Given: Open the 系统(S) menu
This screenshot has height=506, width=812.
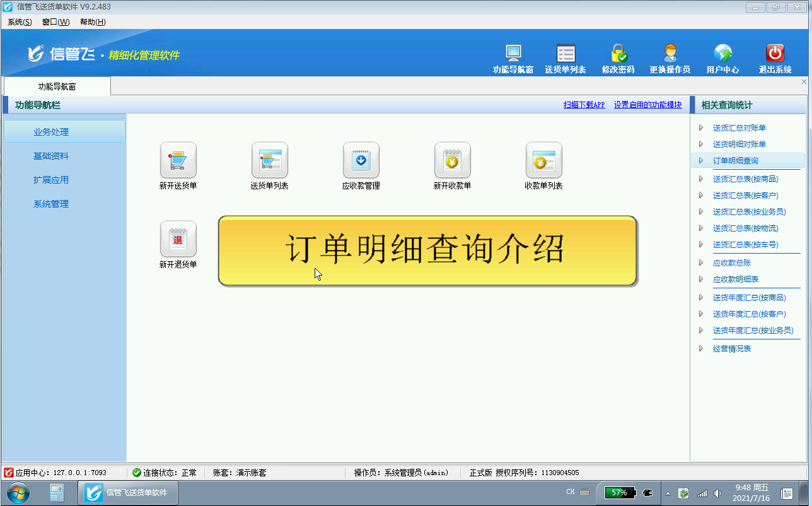Looking at the screenshot, I should 20,22.
